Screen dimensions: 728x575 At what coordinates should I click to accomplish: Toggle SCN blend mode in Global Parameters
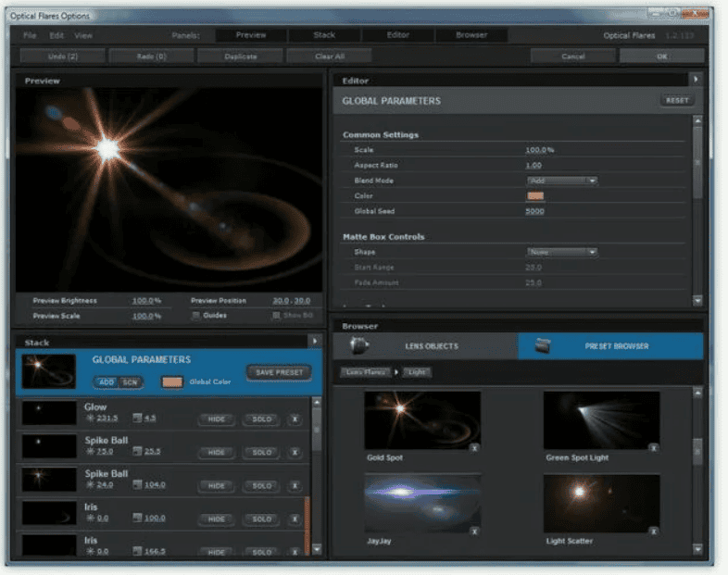point(130,382)
